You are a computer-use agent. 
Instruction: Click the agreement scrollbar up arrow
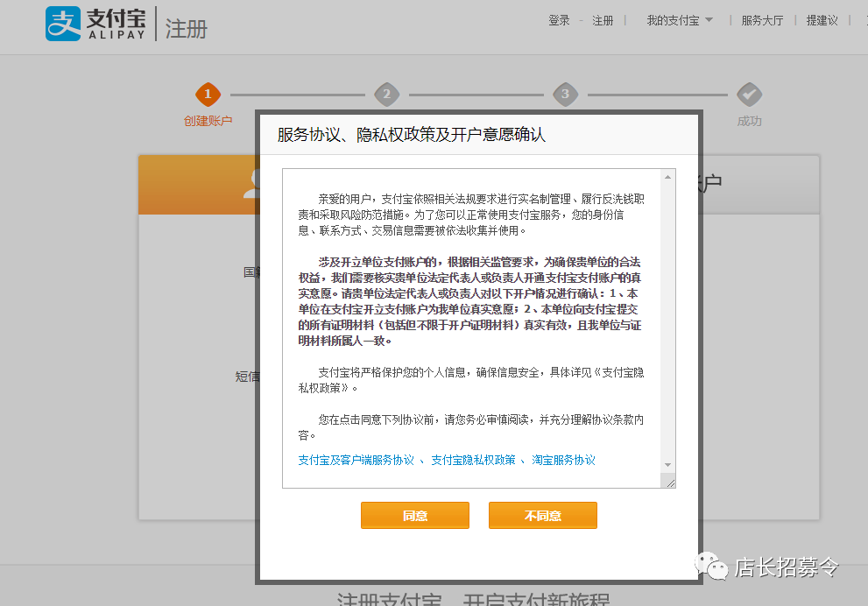click(667, 177)
